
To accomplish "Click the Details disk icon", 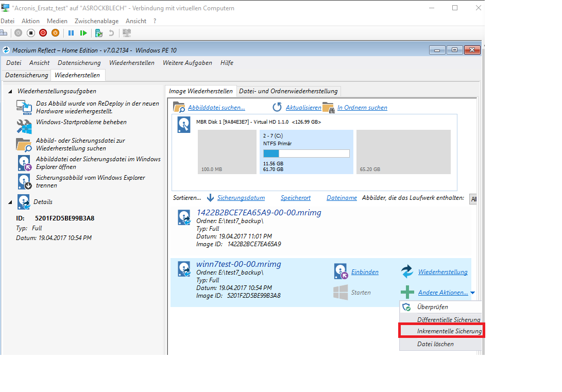I will click(x=24, y=202).
